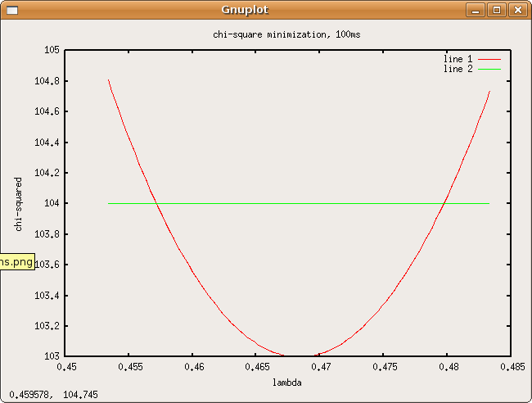Close the Gnuplot window
Viewport: 532px width, 403px height.
click(516, 10)
